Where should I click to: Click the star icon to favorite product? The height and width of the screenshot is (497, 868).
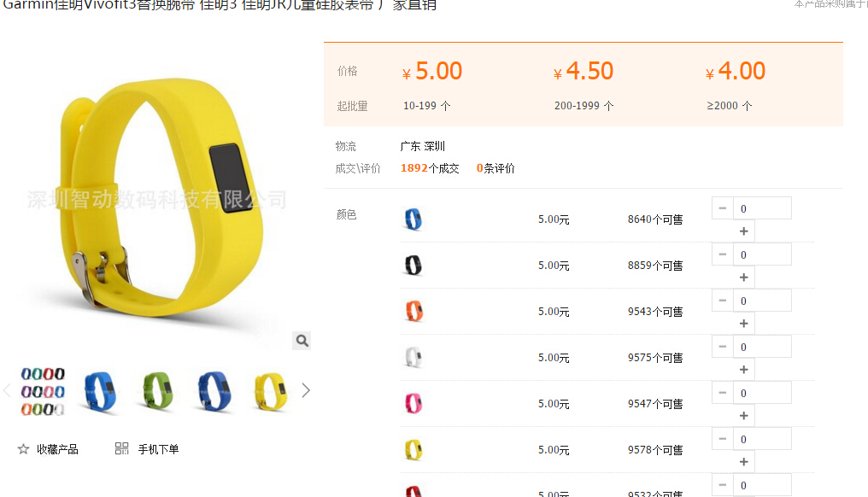click(23, 449)
